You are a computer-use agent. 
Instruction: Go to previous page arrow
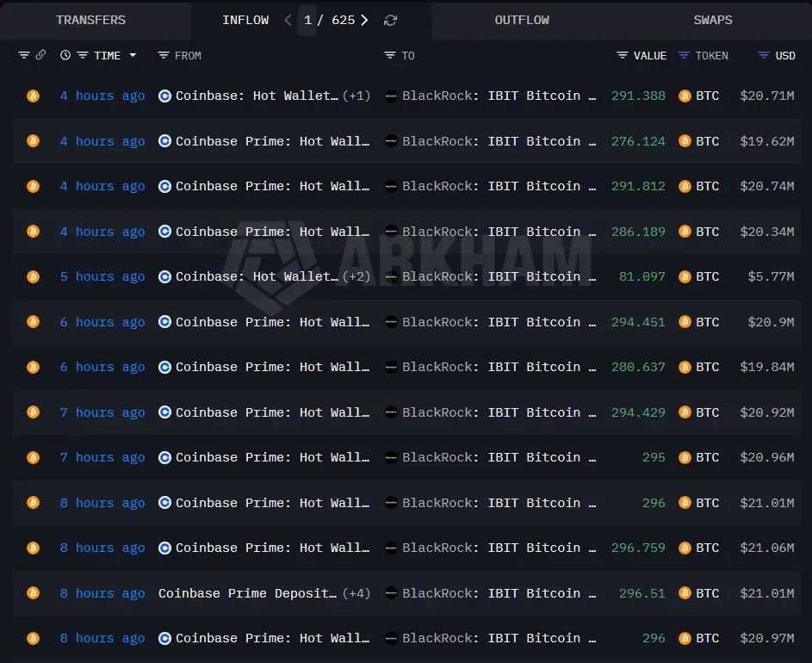click(x=288, y=20)
